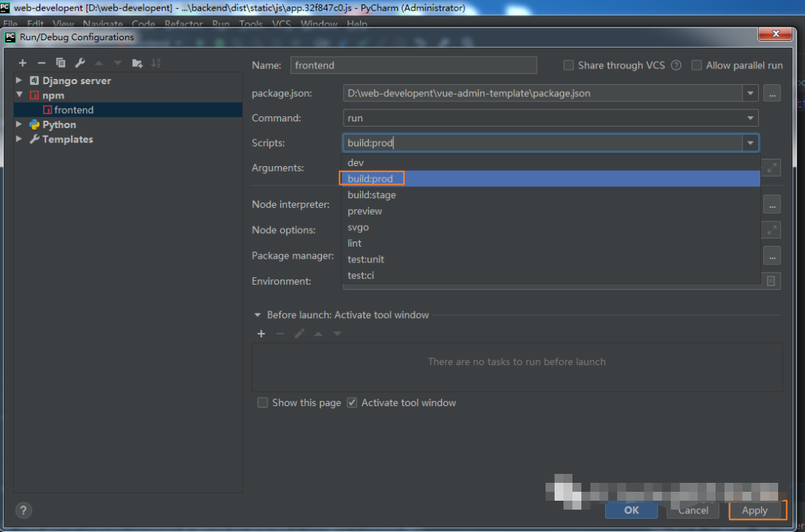Open the edit templates wrench icon
Image resolution: width=805 pixels, height=532 pixels.
coord(80,63)
